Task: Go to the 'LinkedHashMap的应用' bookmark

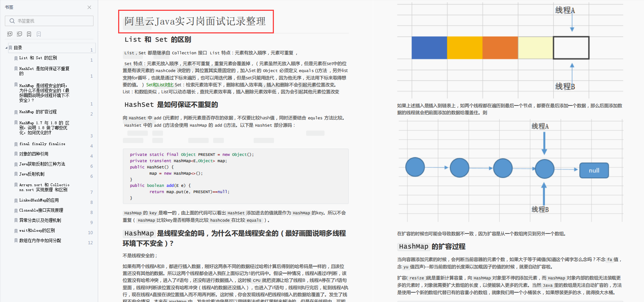Action: click(39, 200)
